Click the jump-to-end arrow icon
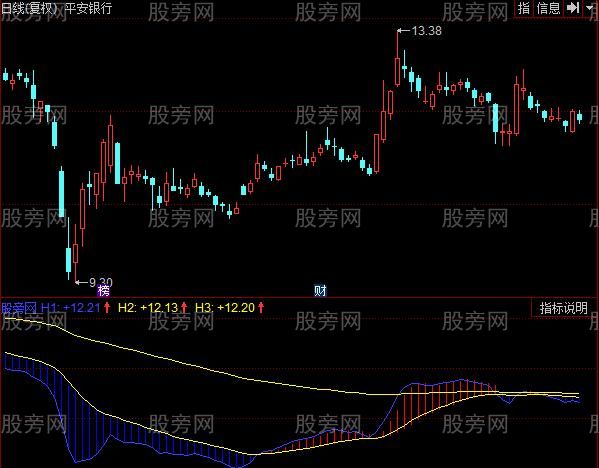The width and height of the screenshot is (599, 468). tap(573, 8)
